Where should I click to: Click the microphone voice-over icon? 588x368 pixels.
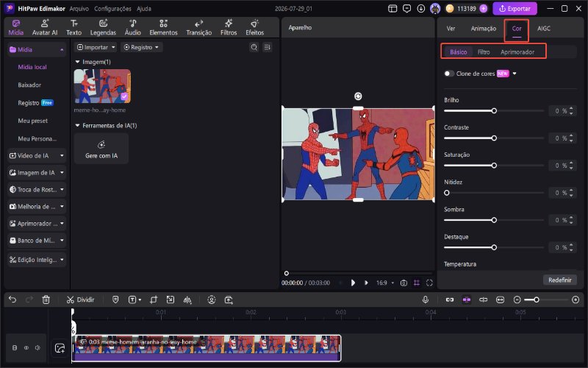426,300
